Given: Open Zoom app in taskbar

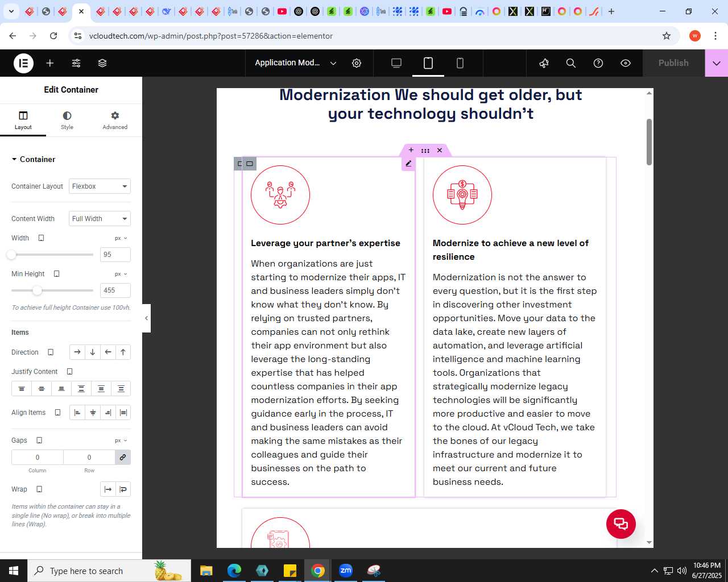Looking at the screenshot, I should pyautogui.click(x=346, y=571).
